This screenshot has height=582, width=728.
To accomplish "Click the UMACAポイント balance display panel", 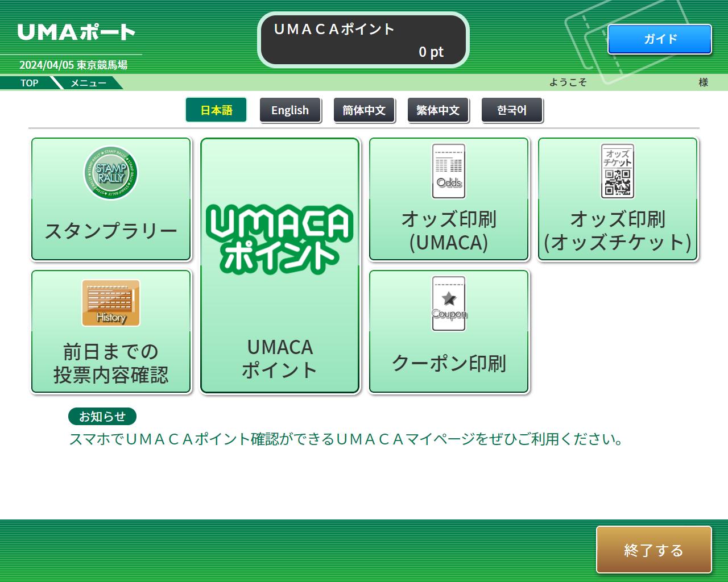I will [x=363, y=40].
